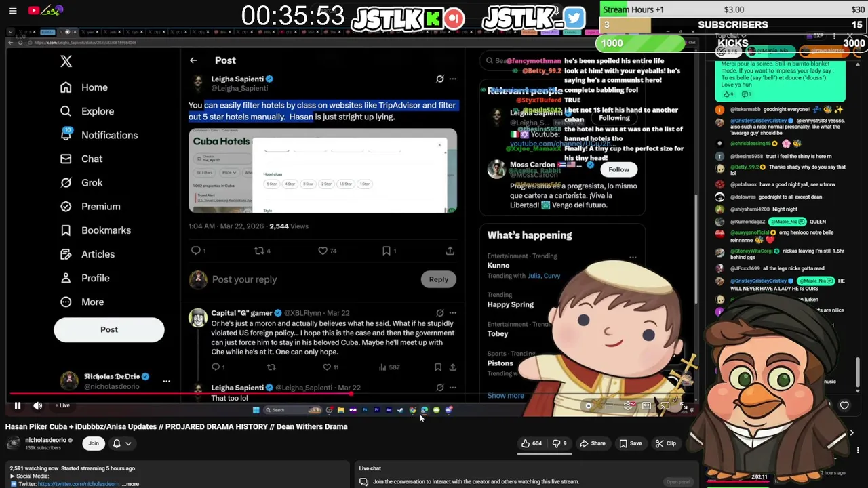868x488 pixels.
Task: Expand the description with ...more
Action: (131, 484)
